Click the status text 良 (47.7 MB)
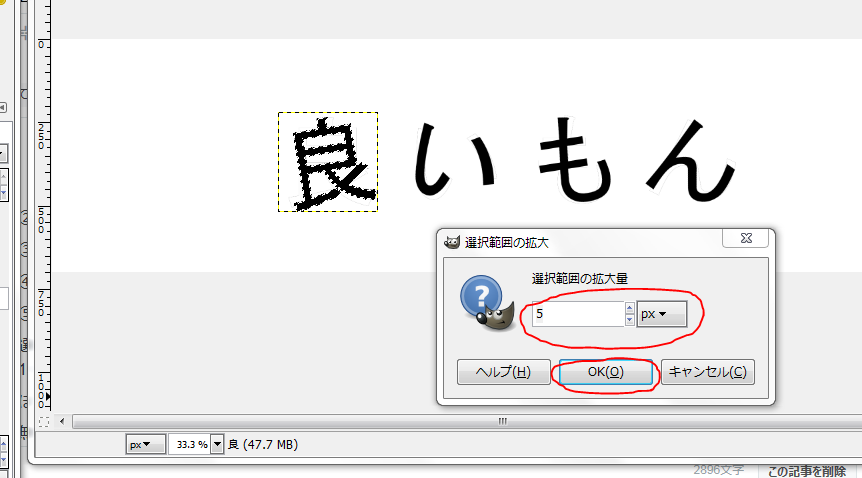The image size is (862, 478). point(263,444)
